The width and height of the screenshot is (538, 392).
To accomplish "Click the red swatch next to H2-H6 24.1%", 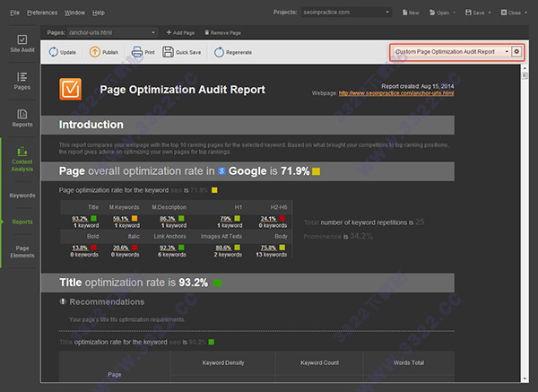I will (x=283, y=218).
